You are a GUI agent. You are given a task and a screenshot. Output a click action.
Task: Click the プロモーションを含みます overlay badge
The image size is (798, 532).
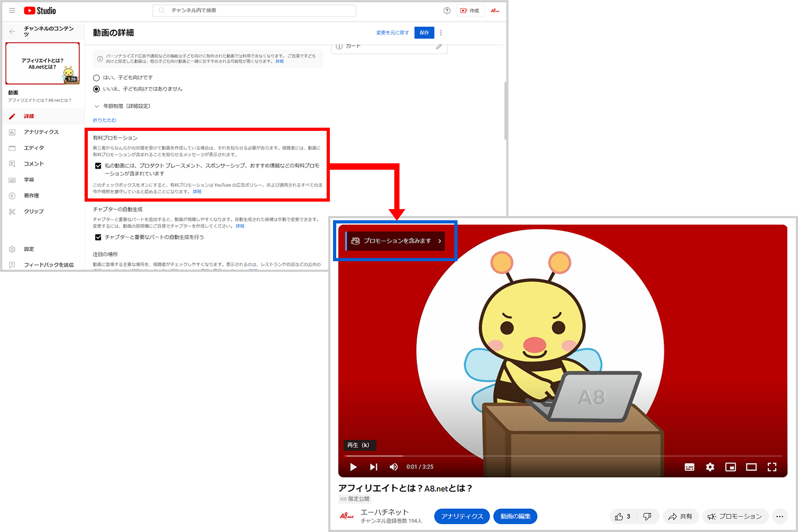395,241
